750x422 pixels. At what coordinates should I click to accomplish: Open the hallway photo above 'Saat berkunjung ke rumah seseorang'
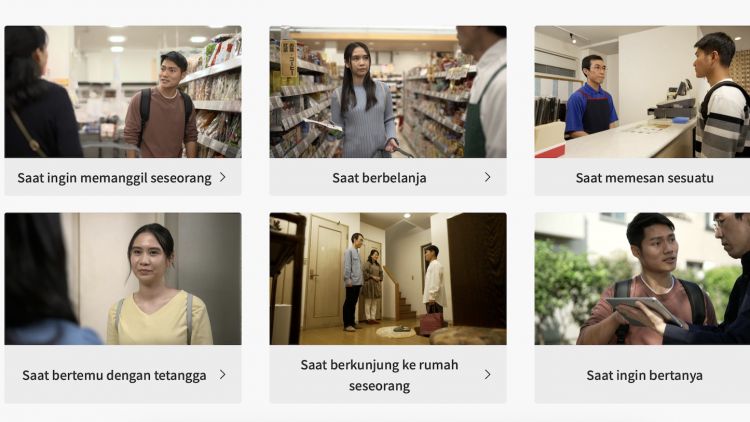coord(388,279)
